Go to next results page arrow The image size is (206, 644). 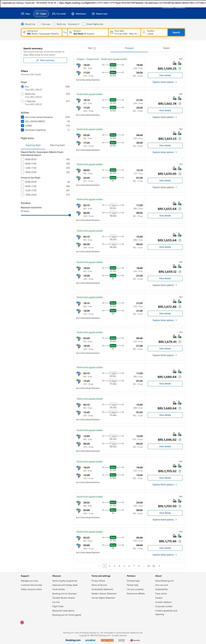click(159, 566)
